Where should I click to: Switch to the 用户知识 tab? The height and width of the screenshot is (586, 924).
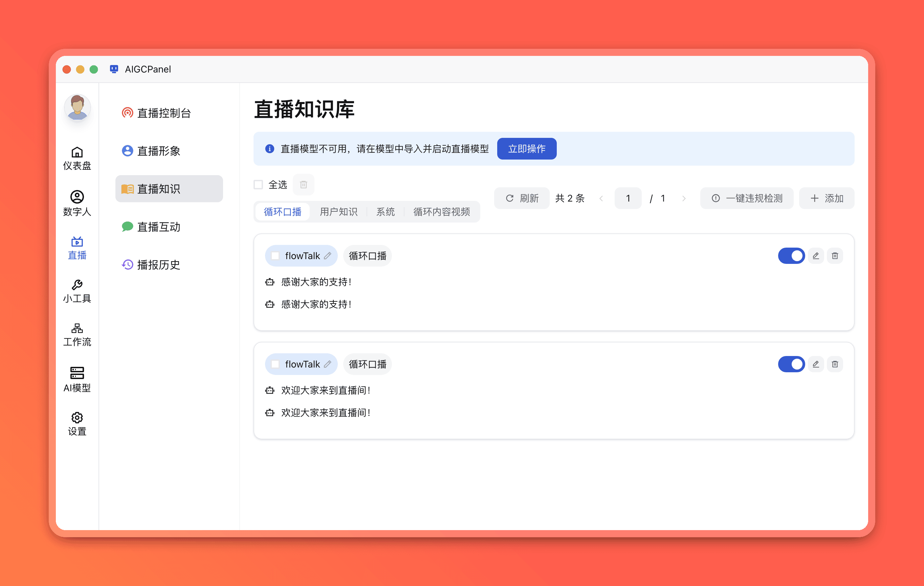pyautogui.click(x=338, y=212)
